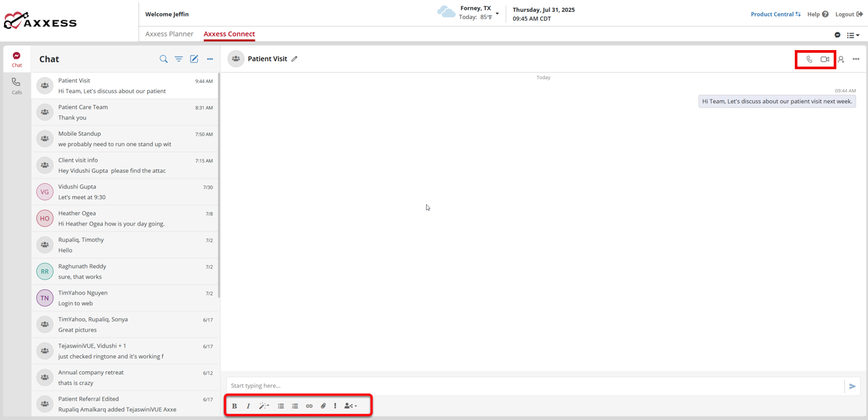The image size is (868, 420).
Task: Start a video call in Patient Visit
Action: tap(824, 59)
